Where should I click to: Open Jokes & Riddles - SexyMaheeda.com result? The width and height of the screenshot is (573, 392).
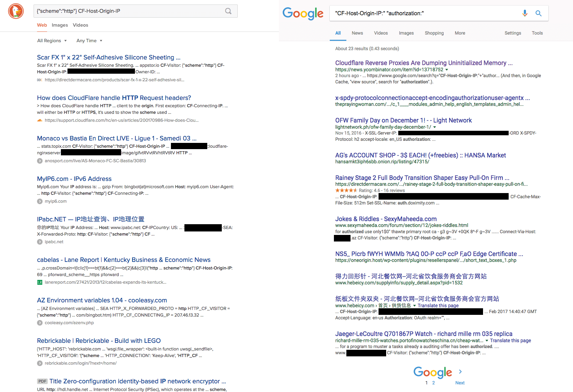(x=386, y=219)
